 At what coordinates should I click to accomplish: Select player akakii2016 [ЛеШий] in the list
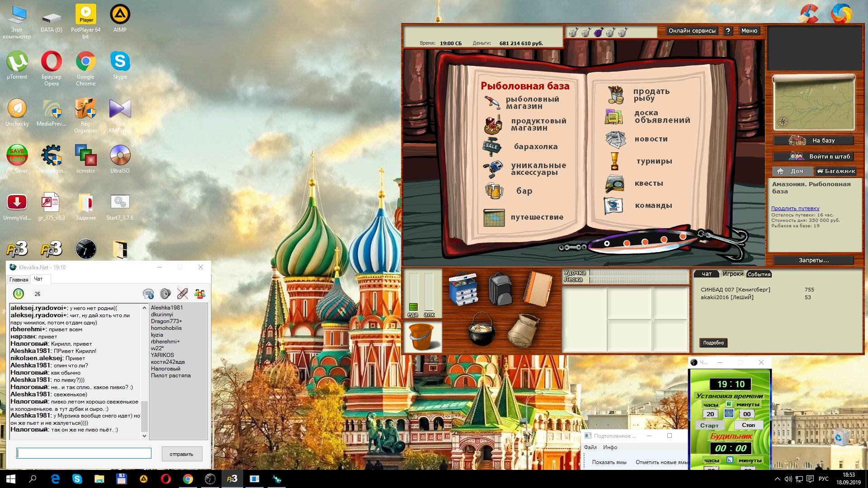[x=727, y=297]
